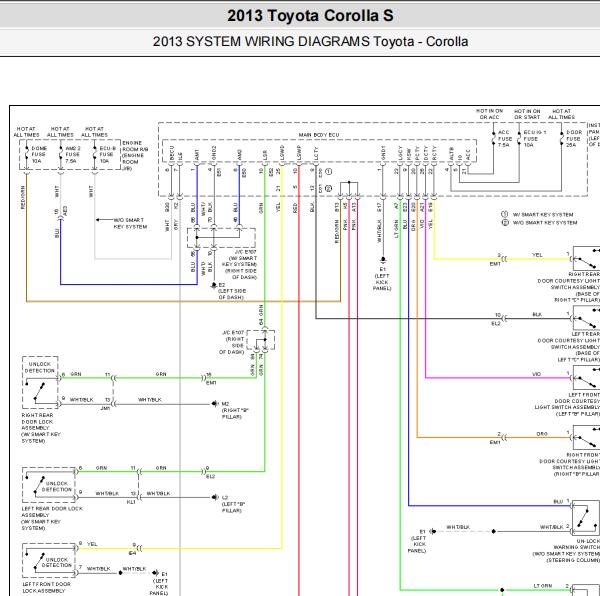Image resolution: width=600 pixels, height=596 pixels.
Task: Select the '2013 SYSTEM WIRING DIAGRAMS Toyota - Corolla' subtitle
Action: click(310, 41)
